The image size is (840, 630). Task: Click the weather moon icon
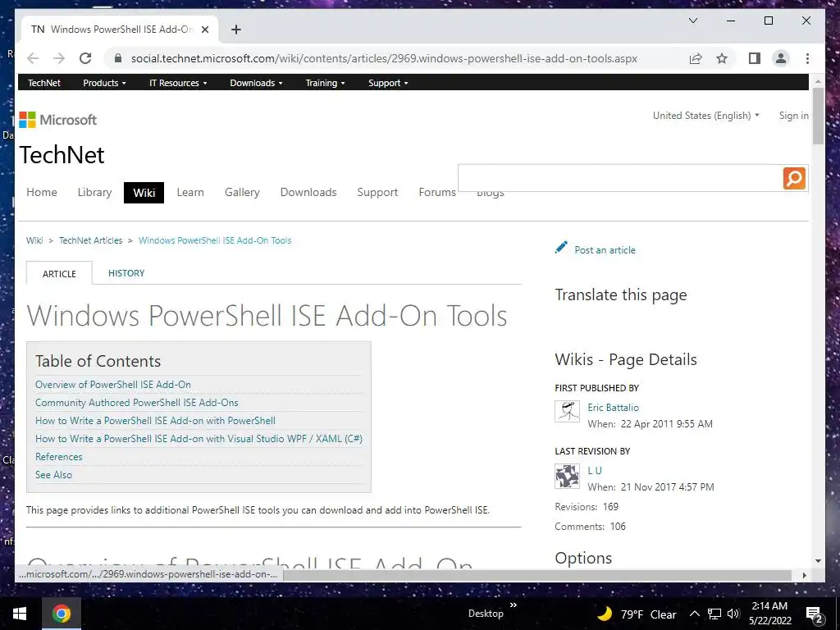click(x=605, y=614)
